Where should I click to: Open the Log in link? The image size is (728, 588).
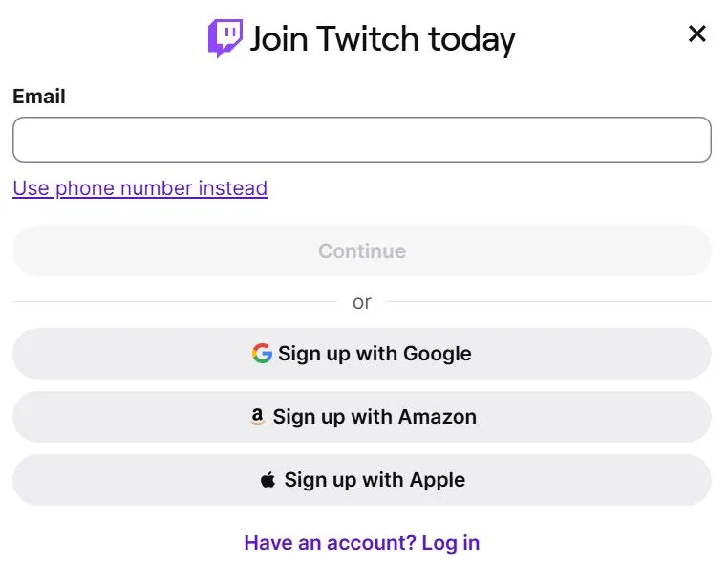click(x=450, y=543)
